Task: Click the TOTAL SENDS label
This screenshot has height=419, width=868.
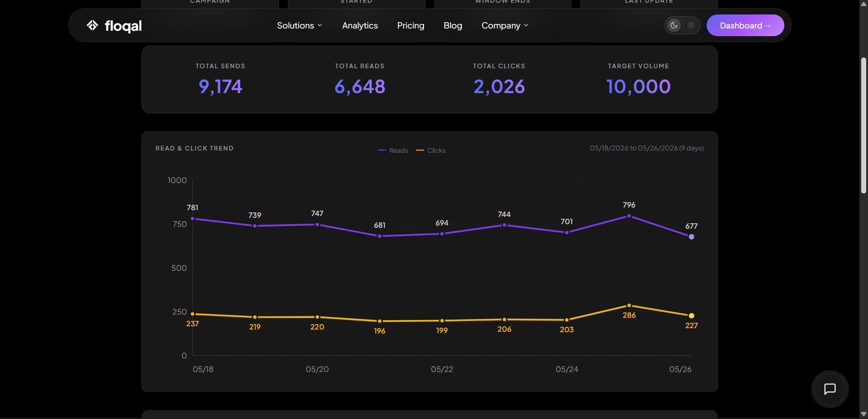Action: [221, 66]
